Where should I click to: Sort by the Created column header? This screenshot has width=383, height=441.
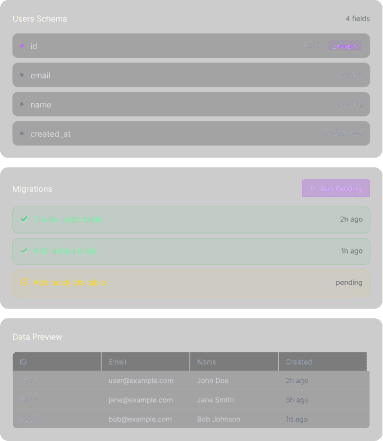(x=323, y=362)
